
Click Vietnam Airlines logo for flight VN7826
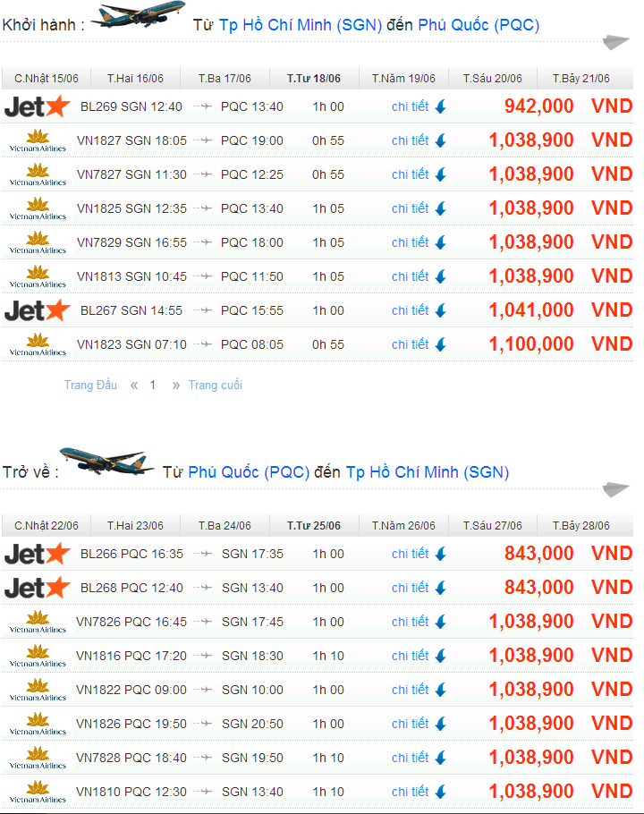[38, 622]
